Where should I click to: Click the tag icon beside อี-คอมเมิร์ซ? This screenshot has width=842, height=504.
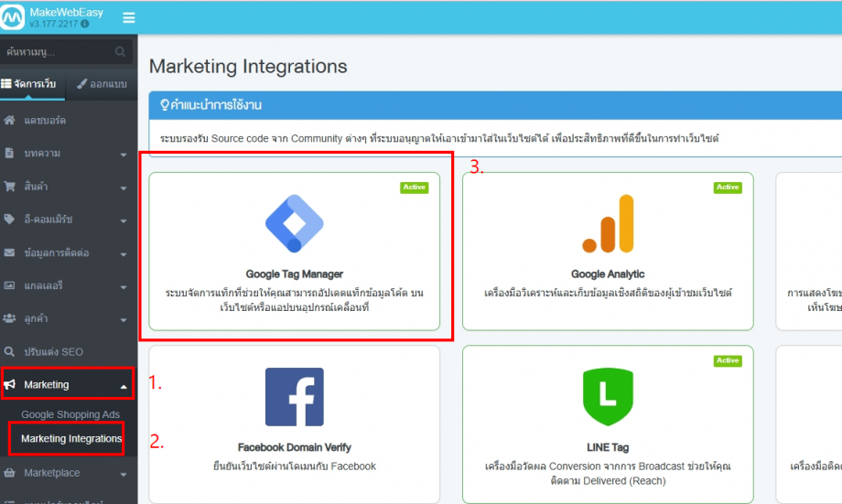10,219
